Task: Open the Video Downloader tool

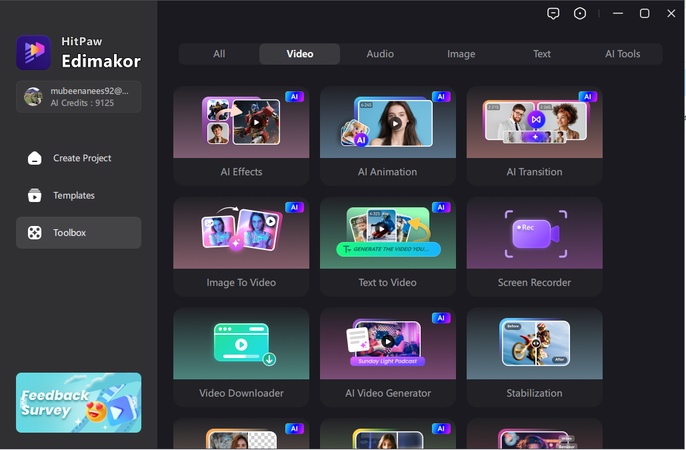Action: coord(241,357)
